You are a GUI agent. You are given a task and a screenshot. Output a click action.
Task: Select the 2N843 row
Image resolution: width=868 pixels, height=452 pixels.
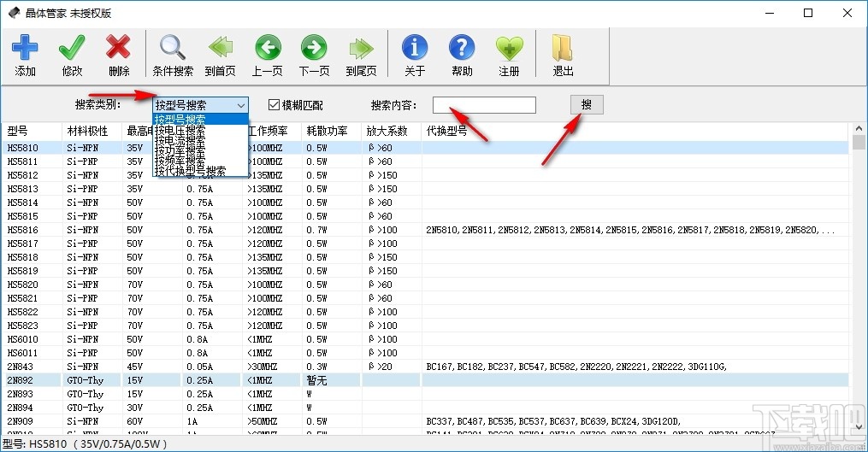tap(425, 367)
